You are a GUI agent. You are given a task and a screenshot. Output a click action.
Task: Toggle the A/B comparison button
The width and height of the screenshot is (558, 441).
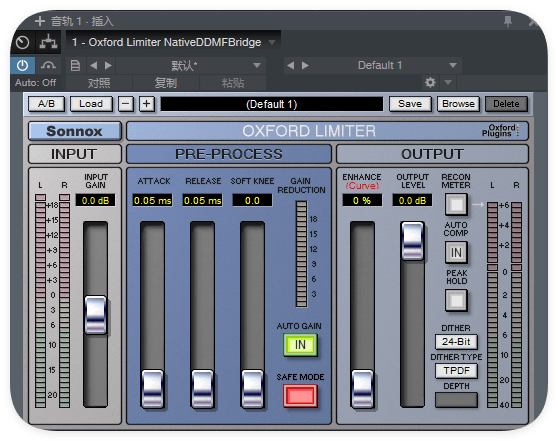pyautogui.click(x=46, y=104)
